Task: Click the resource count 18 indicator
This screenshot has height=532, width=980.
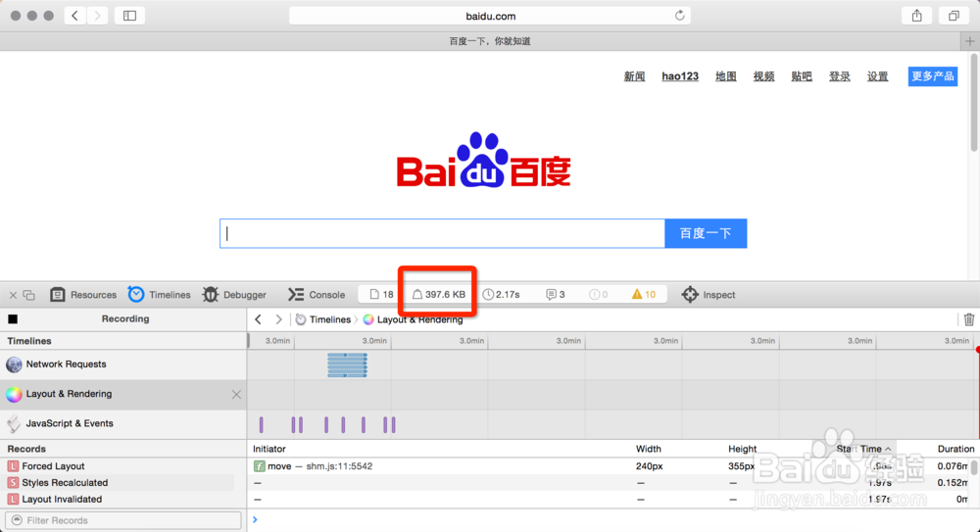Action: (381, 295)
